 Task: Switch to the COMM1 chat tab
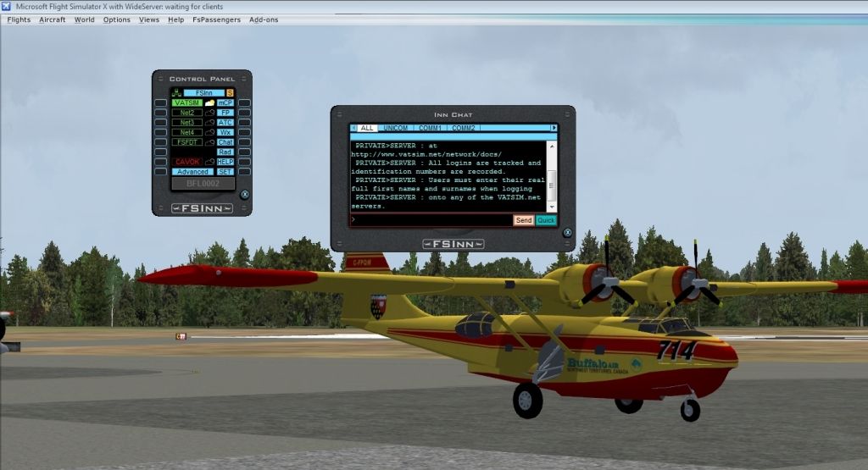point(430,128)
